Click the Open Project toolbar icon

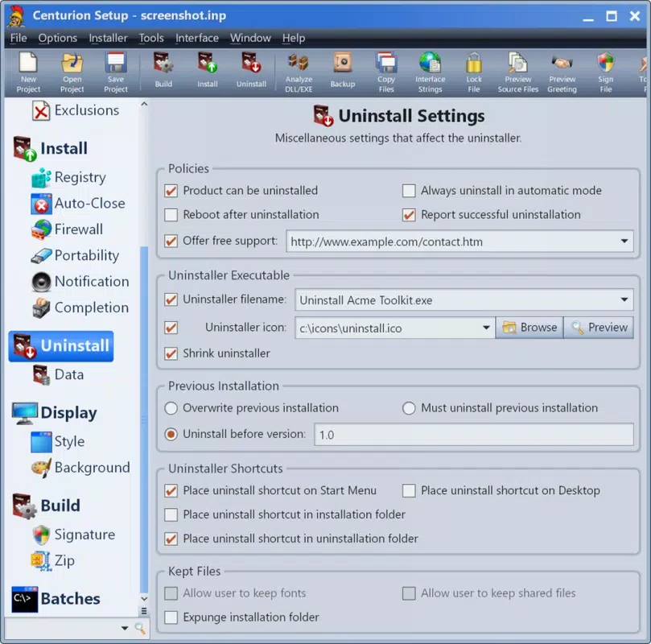click(x=72, y=72)
